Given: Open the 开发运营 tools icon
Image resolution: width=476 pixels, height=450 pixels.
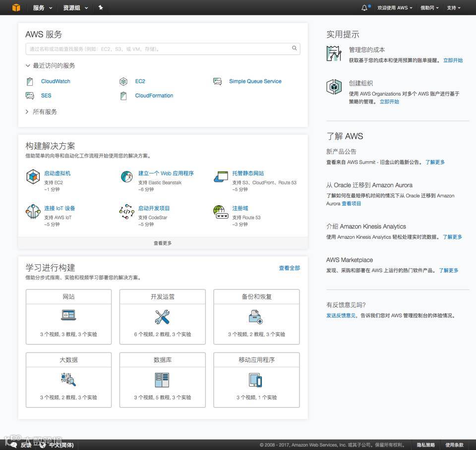Looking at the screenshot, I should 163,317.
